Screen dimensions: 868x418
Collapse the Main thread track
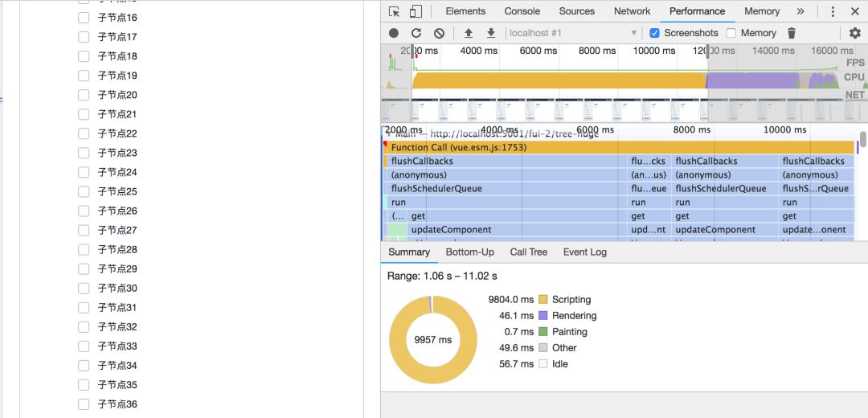(387, 132)
